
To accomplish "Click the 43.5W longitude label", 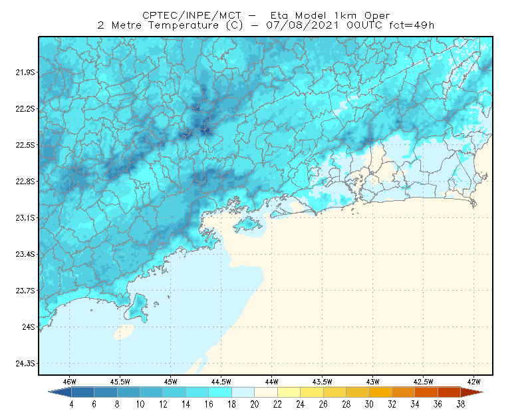I will 323,382.
